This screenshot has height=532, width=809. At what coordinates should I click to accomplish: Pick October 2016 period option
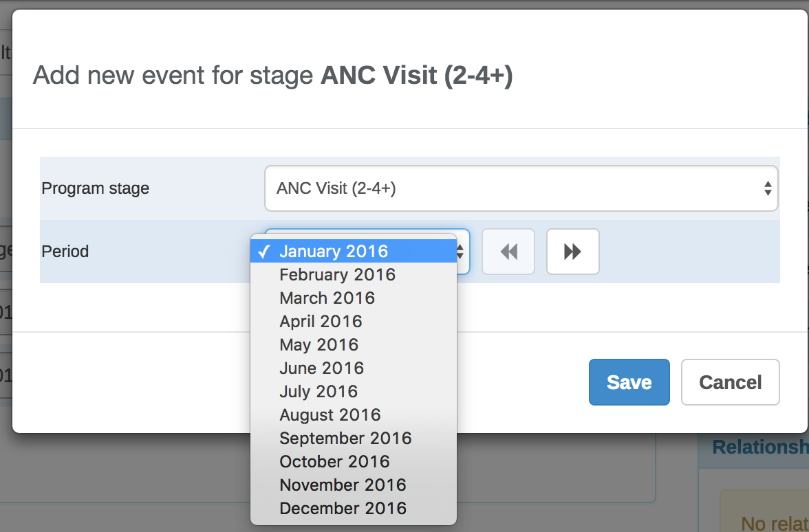tap(334, 462)
